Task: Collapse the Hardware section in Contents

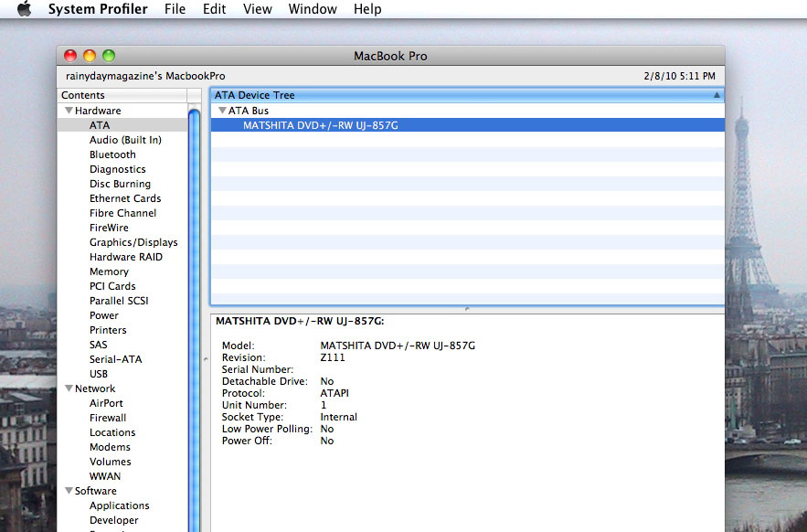Action: coord(69,111)
